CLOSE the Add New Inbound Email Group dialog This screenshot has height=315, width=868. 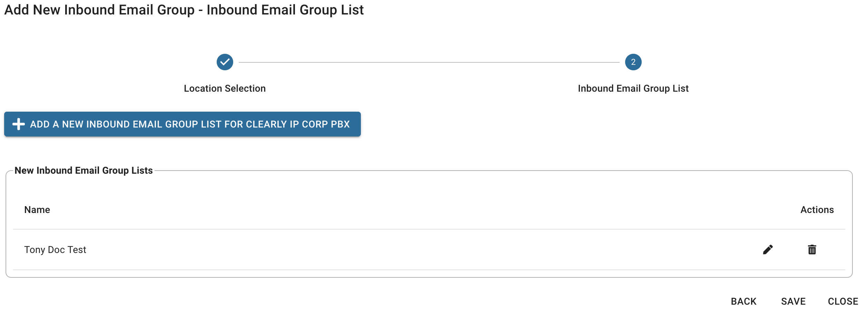tap(843, 302)
